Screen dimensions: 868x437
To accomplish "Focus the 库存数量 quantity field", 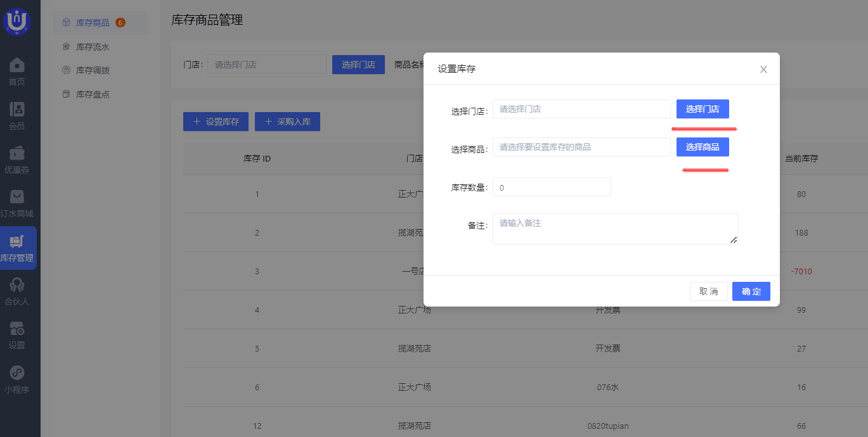I will pyautogui.click(x=552, y=187).
